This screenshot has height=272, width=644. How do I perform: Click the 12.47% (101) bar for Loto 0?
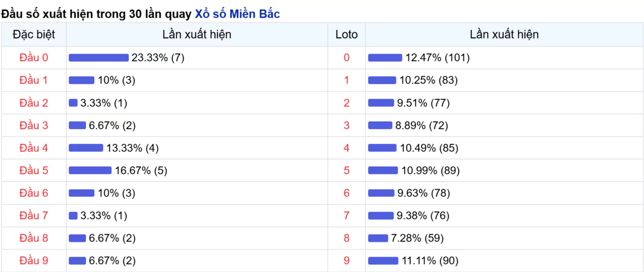(x=385, y=58)
